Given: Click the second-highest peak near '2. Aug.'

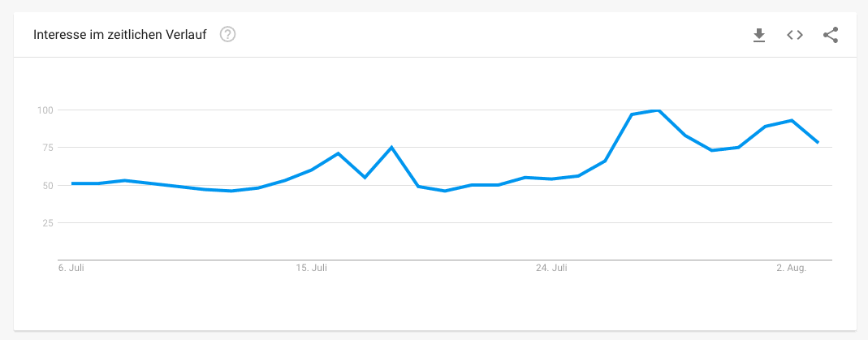Looking at the screenshot, I should (792, 120).
